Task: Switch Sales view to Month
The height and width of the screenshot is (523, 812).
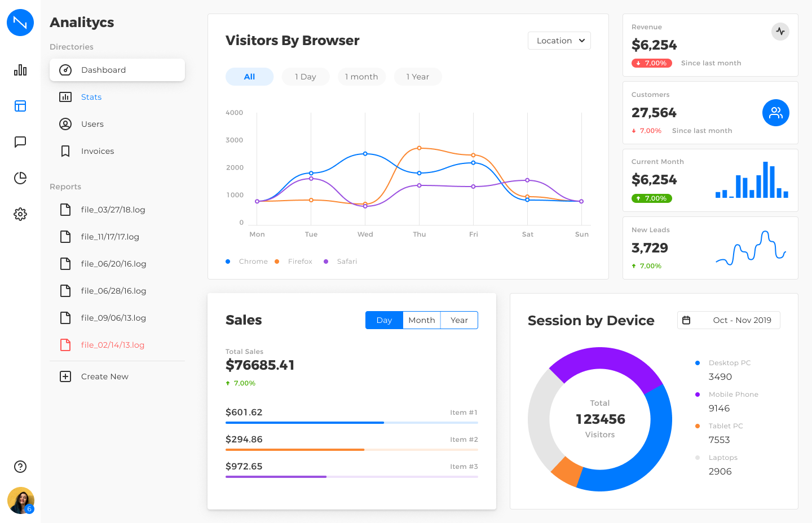Action: click(x=421, y=320)
